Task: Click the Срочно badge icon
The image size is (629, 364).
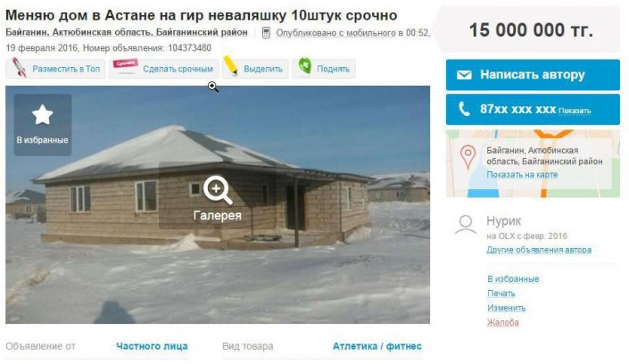Action: pos(126,66)
